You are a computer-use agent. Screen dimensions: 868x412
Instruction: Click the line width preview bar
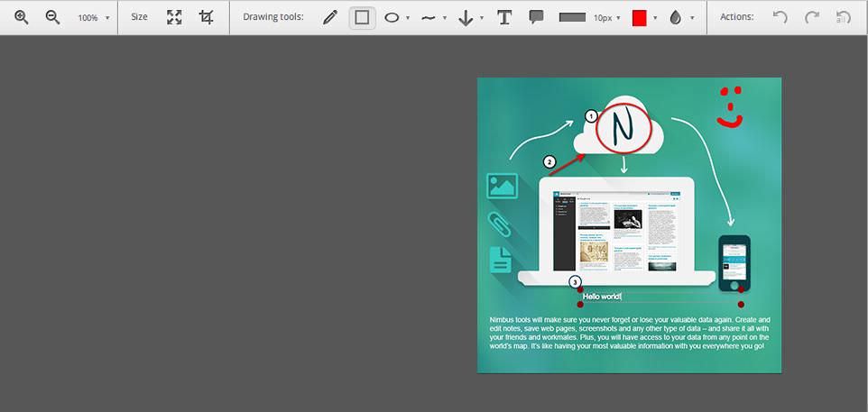coord(572,18)
